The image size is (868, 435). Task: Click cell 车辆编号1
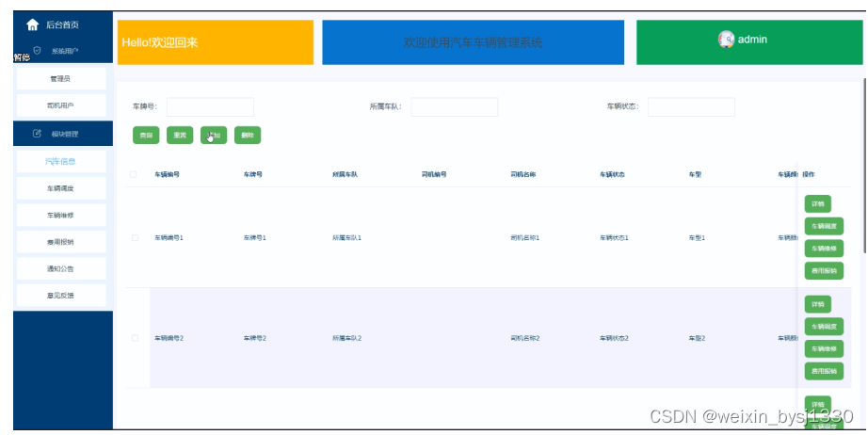coord(169,237)
